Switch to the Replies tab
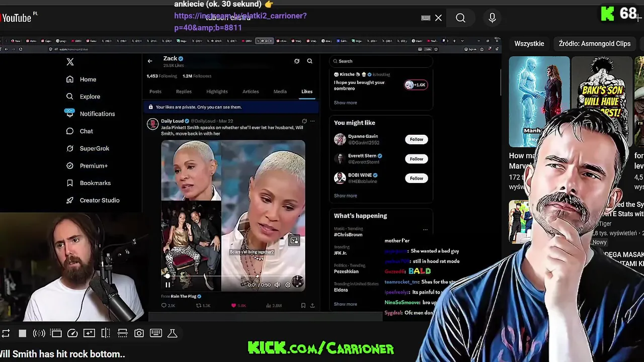 (x=184, y=92)
